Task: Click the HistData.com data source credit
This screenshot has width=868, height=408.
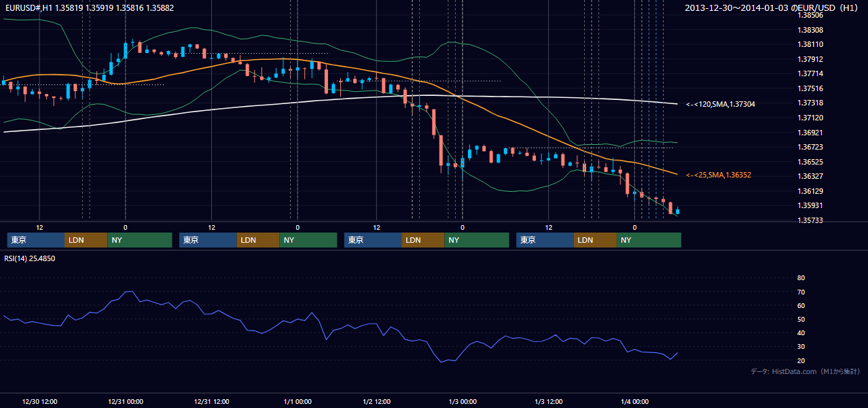Action: tap(805, 372)
